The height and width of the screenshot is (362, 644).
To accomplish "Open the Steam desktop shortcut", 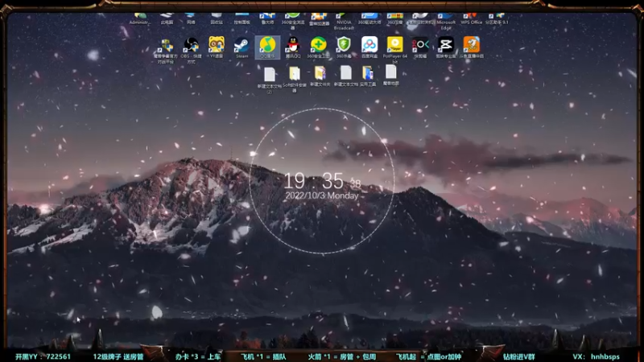I will tap(242, 47).
